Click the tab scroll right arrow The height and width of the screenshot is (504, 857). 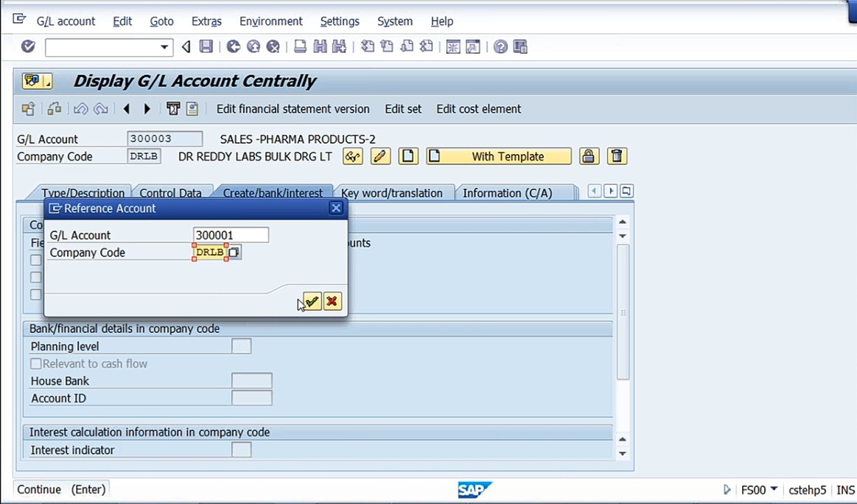(610, 191)
